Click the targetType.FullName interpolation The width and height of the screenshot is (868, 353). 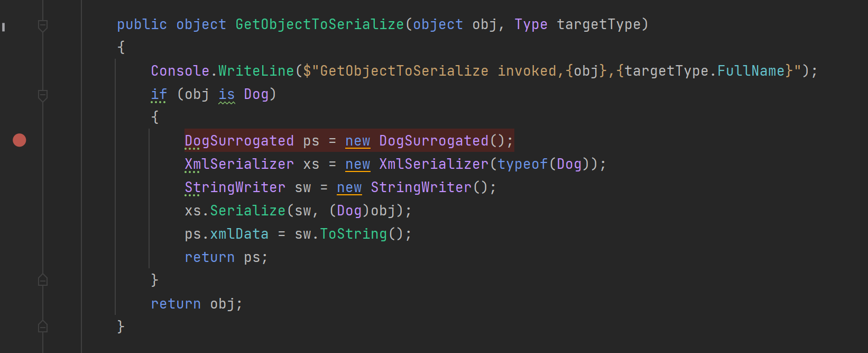705,71
